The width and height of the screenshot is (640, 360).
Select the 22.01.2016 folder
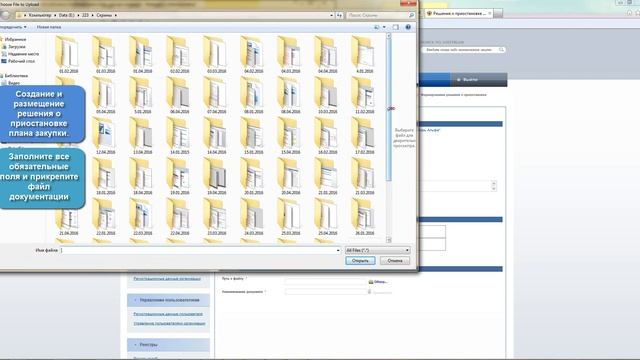105,217
